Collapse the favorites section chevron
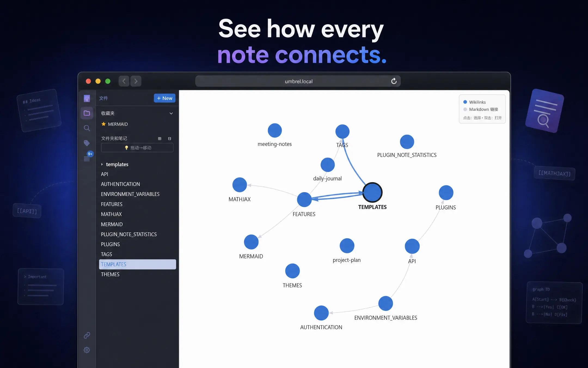588x368 pixels. pos(171,113)
